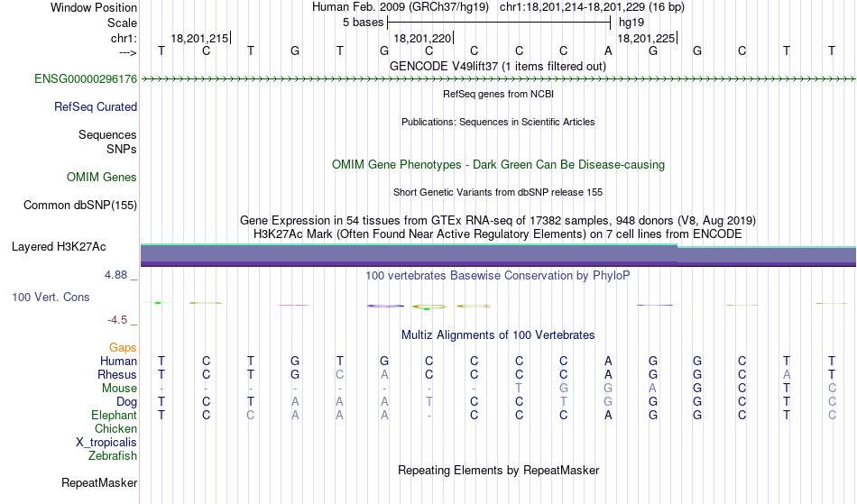Screen dimensions: 857x504
Task: Click the GENCODE V49lift37 track title
Action: pyautogui.click(x=498, y=67)
